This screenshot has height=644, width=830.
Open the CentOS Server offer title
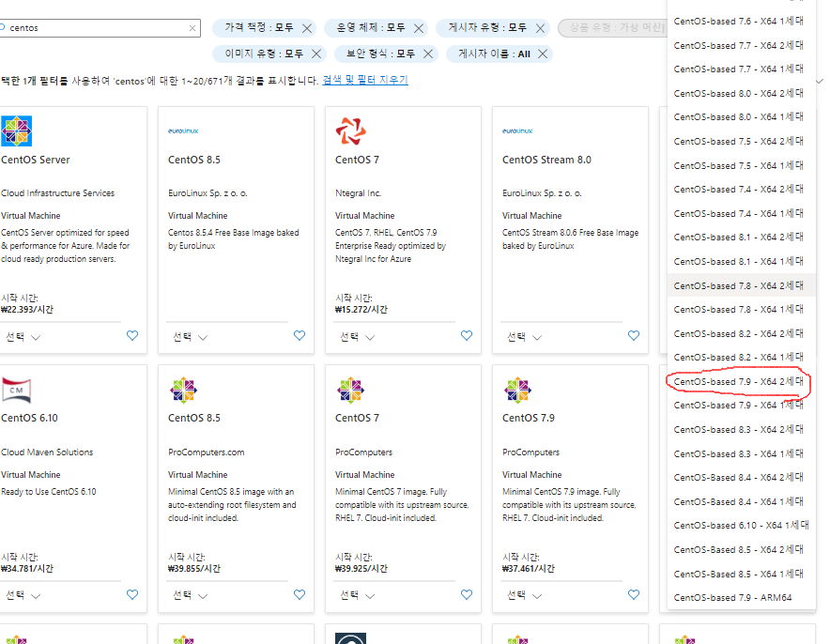(x=36, y=160)
